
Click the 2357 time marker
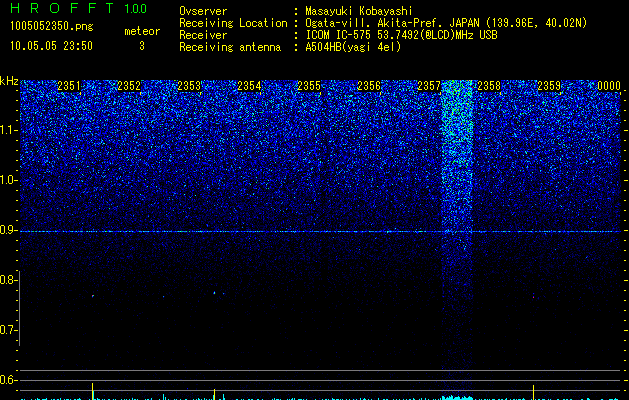coord(429,86)
